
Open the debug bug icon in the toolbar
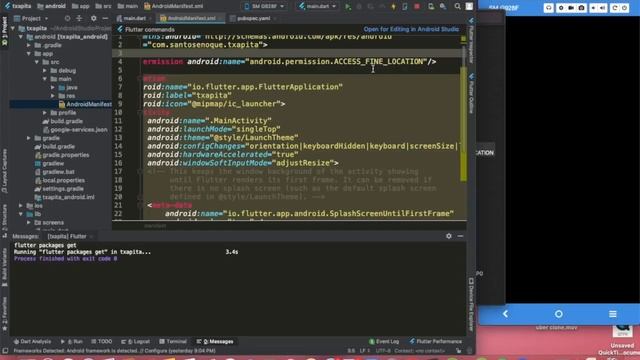(359, 7)
